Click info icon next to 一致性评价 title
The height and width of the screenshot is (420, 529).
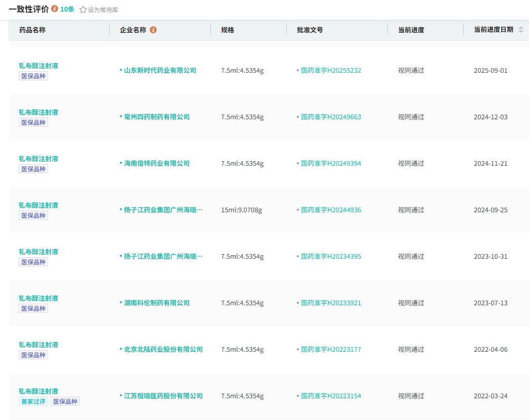point(55,9)
